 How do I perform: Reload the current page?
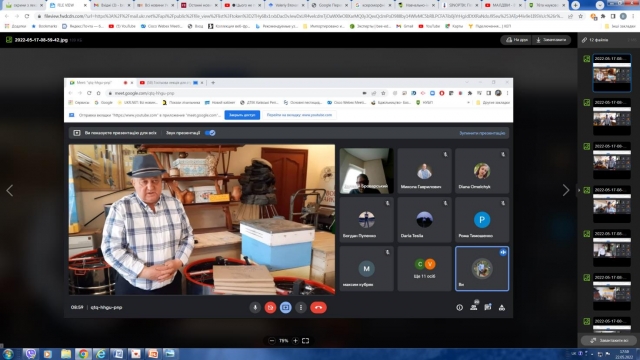click(27, 16)
